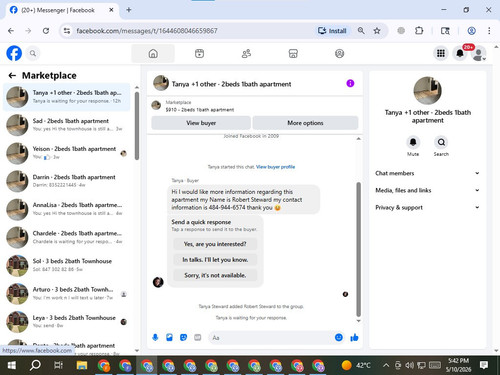500x375 pixels.
Task: Record a voice clip with microphone icon
Action: coord(155,338)
